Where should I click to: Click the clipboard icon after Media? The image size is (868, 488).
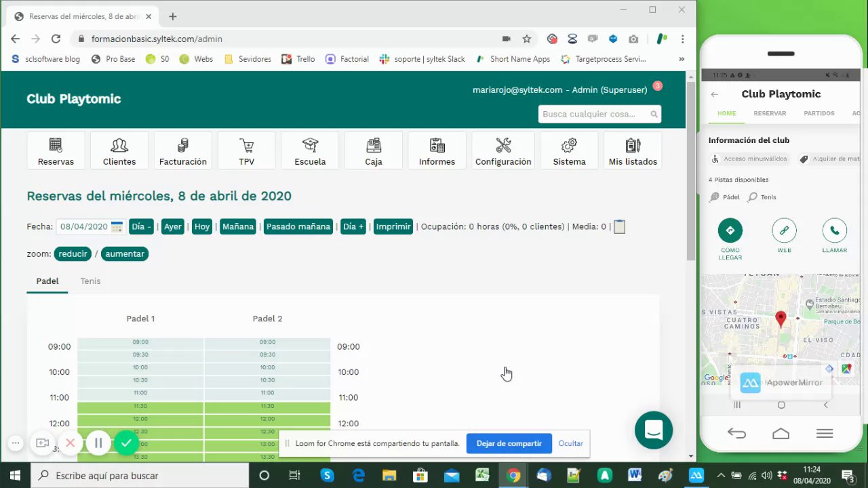point(619,226)
